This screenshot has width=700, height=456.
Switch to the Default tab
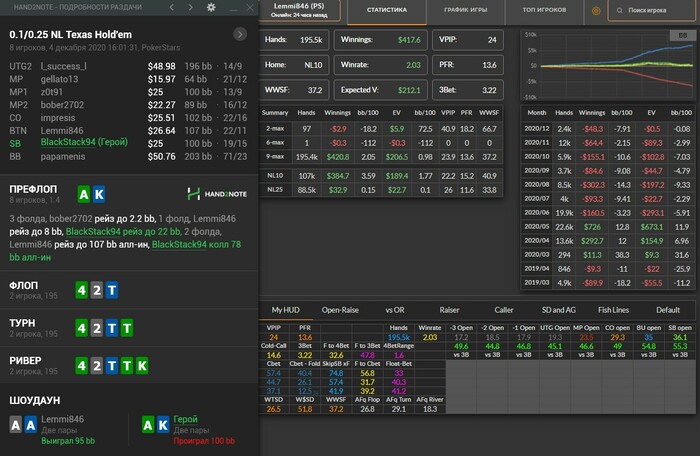(668, 310)
